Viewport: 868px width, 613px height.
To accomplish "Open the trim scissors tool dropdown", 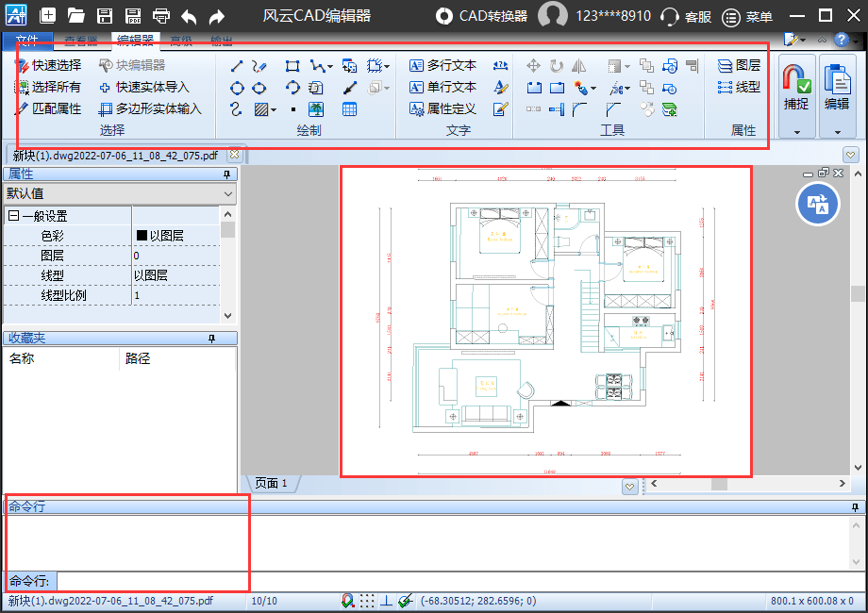I will pos(627,89).
